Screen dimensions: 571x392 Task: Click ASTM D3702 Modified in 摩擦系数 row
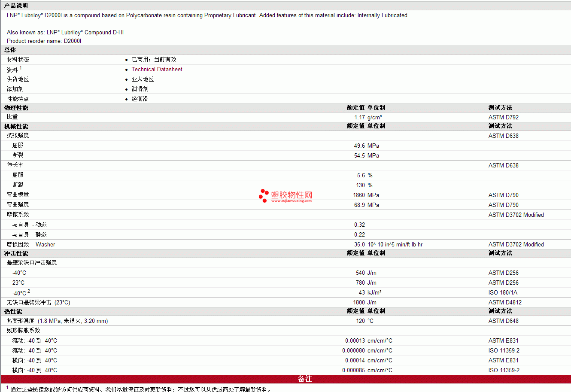coord(516,215)
